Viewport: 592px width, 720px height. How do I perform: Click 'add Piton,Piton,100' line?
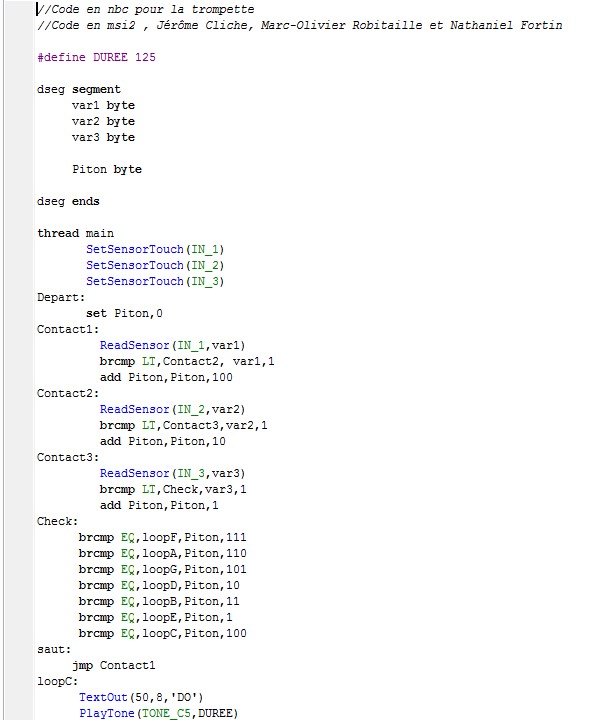(166, 377)
